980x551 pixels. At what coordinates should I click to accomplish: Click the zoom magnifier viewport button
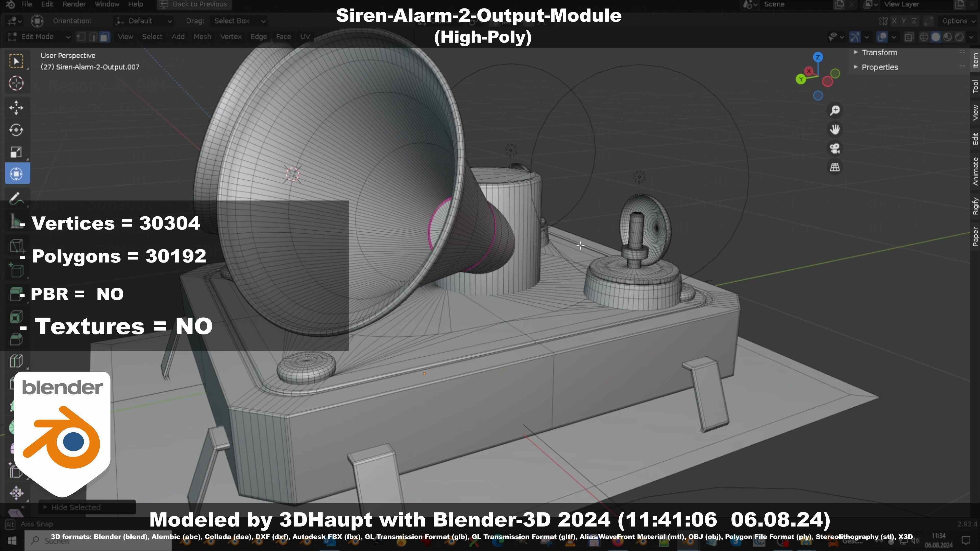coord(835,110)
